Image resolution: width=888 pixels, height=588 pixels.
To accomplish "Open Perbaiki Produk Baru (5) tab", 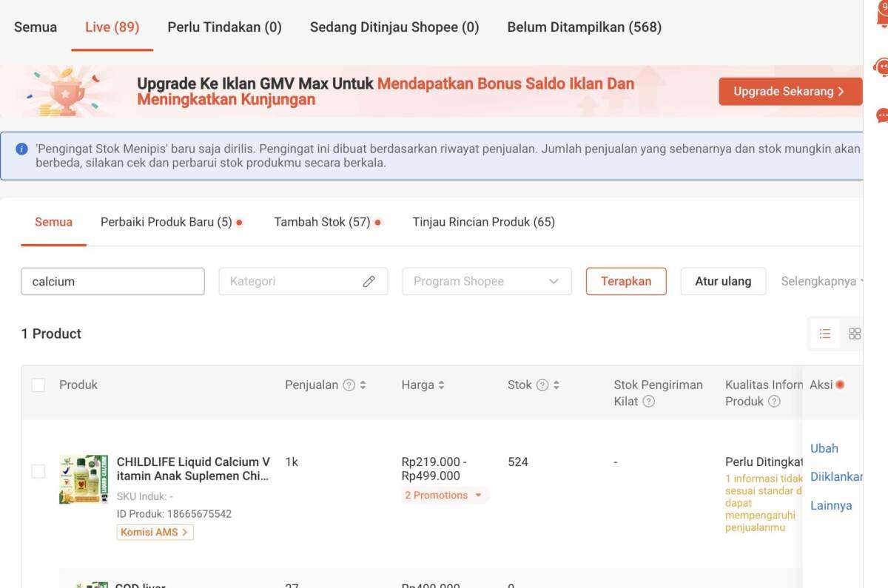I will [x=166, y=222].
